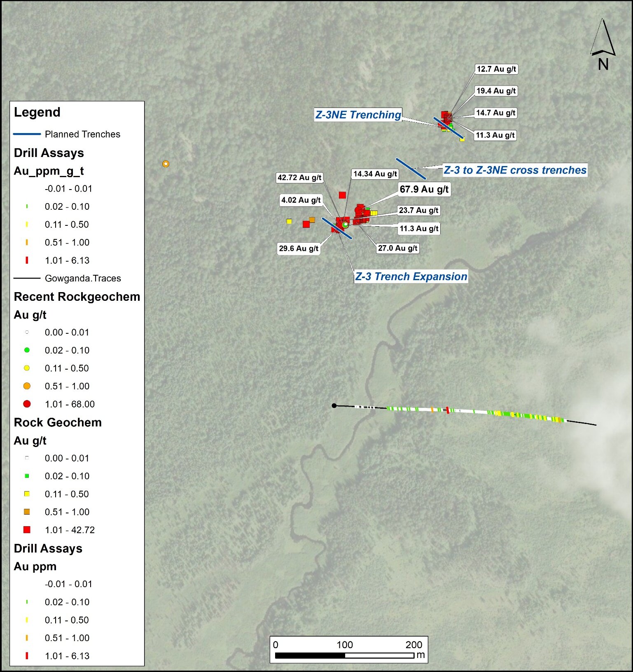Click the yellow circle '0.11 - 0.50' legend symbol
633x672 pixels.
click(x=27, y=368)
